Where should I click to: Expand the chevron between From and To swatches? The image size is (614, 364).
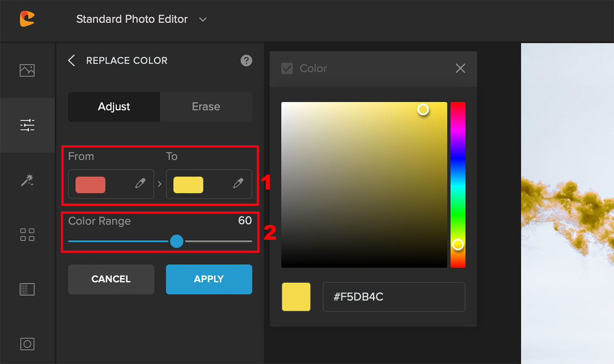click(160, 184)
